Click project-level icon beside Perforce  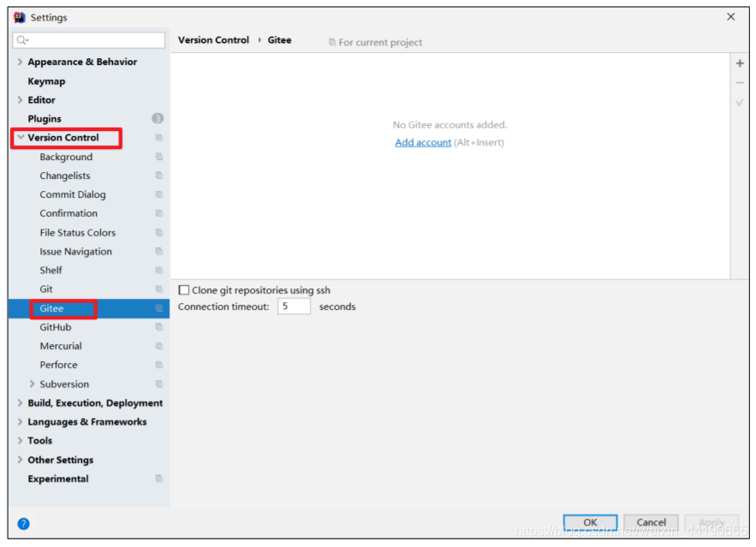[158, 365]
